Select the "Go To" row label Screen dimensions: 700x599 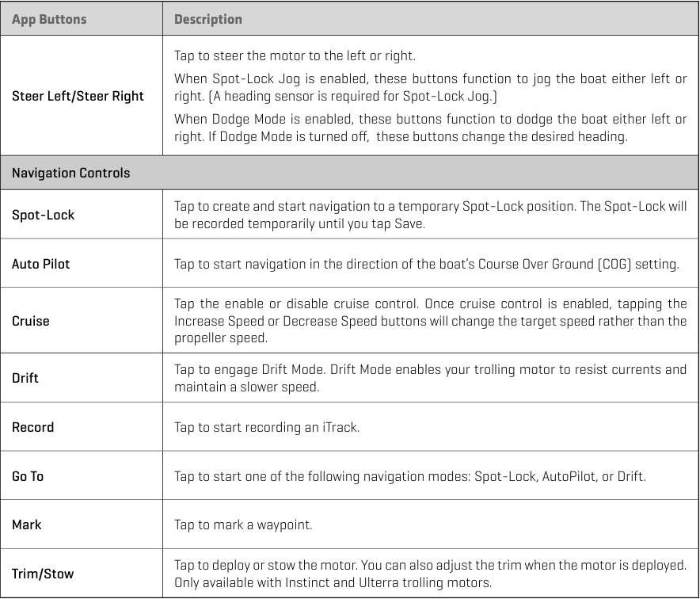[28, 476]
